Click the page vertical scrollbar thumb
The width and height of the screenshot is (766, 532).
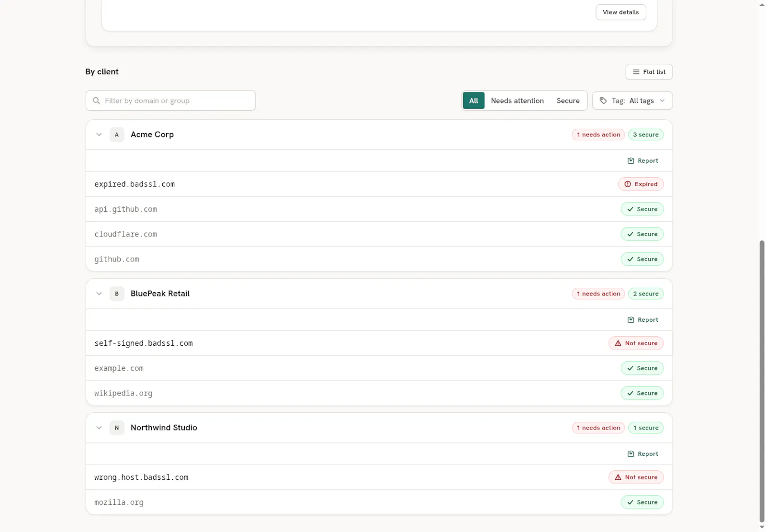pyautogui.click(x=762, y=382)
